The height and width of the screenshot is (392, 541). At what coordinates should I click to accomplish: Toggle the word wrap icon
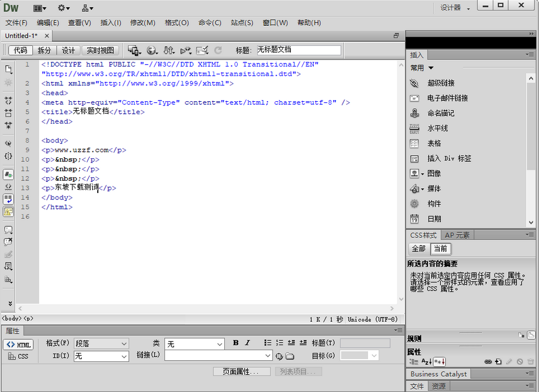pyautogui.click(x=8, y=199)
